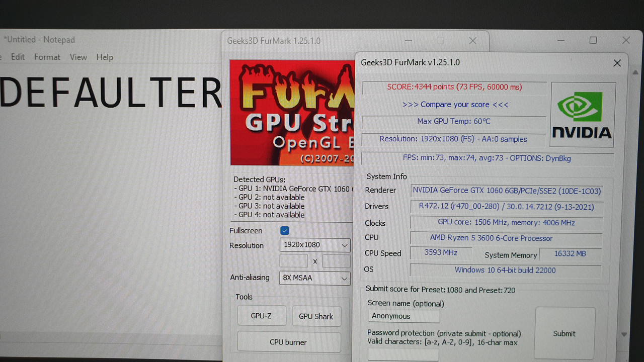Click the Max GPU Temp: 60°C text
Image resolution: width=644 pixels, height=362 pixels.
tap(454, 121)
